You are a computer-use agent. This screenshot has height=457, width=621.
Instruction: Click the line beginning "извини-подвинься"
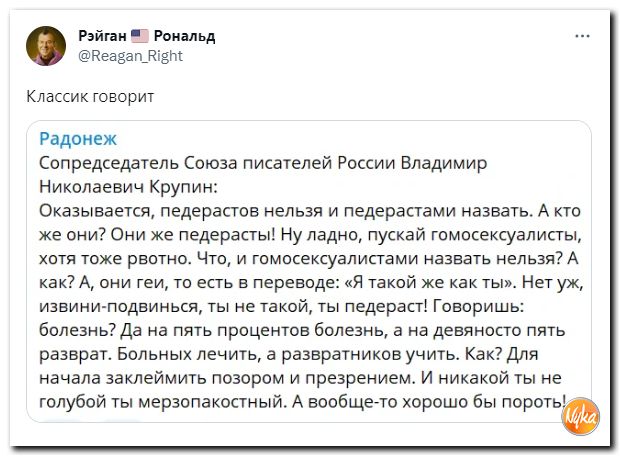pos(282,307)
